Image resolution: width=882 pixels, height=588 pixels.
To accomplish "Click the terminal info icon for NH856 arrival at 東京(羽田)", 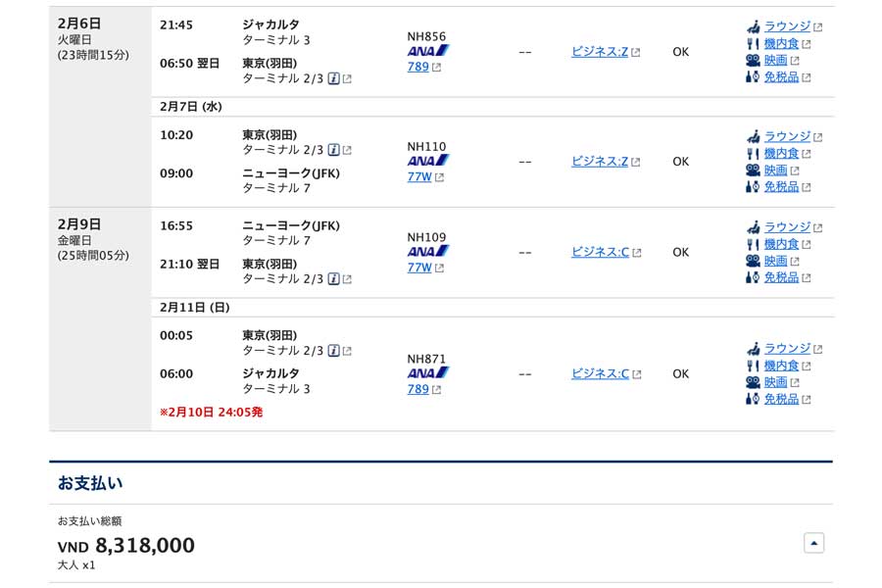I will [x=333, y=78].
